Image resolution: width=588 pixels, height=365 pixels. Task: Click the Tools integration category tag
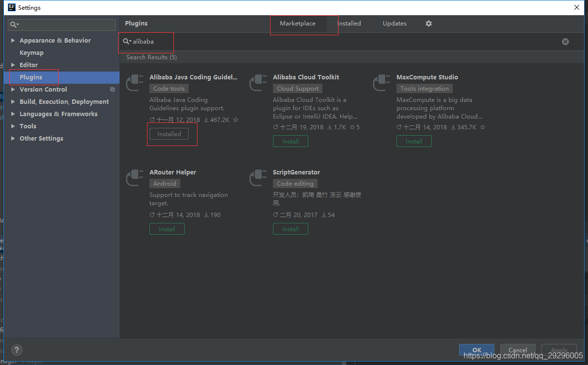424,89
